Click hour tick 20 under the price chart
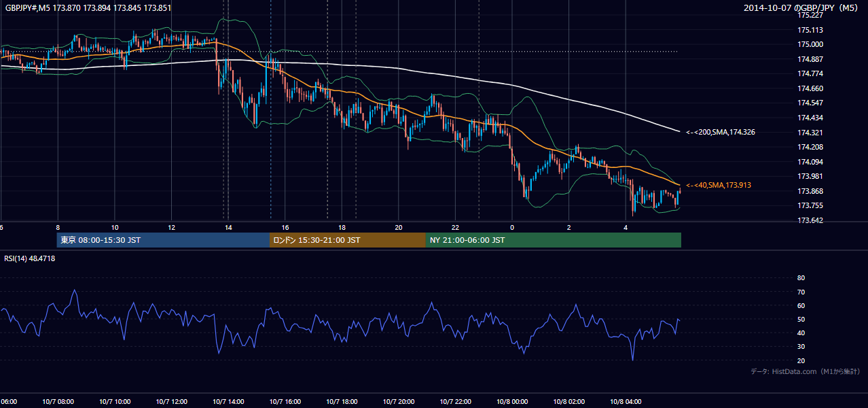This screenshot has width=868, height=408. [399, 228]
